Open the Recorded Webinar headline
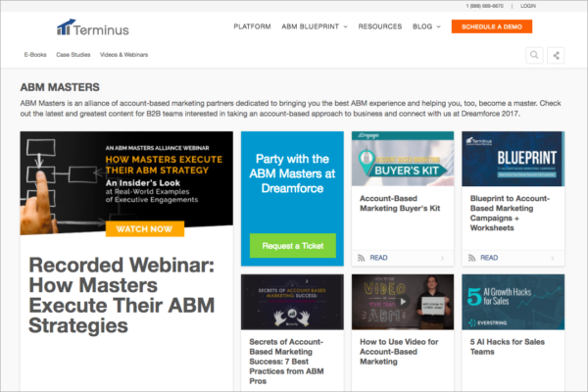 pos(122,295)
